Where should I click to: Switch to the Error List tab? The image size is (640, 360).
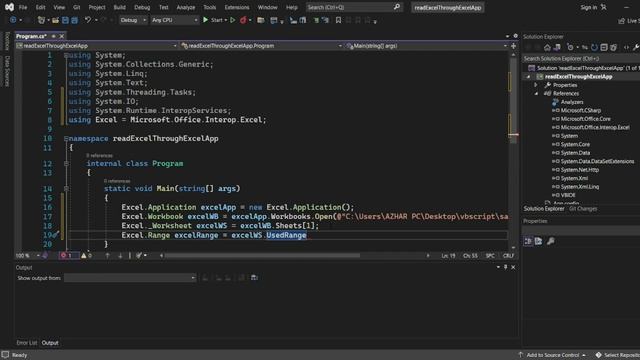27,343
